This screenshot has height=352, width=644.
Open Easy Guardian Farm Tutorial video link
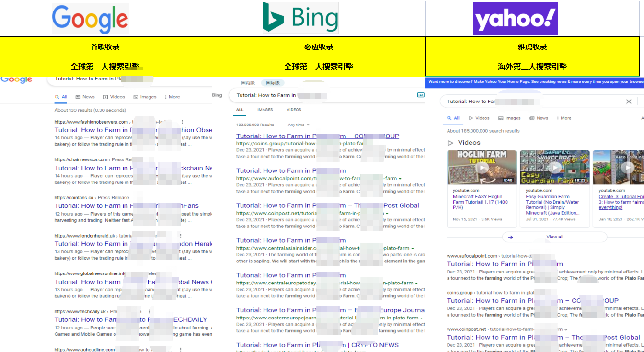point(552,205)
